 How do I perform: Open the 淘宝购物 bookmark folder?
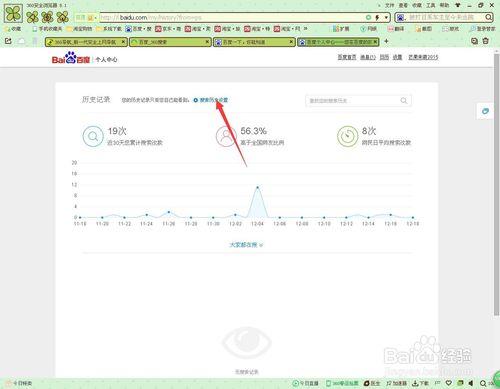[x=79, y=29]
